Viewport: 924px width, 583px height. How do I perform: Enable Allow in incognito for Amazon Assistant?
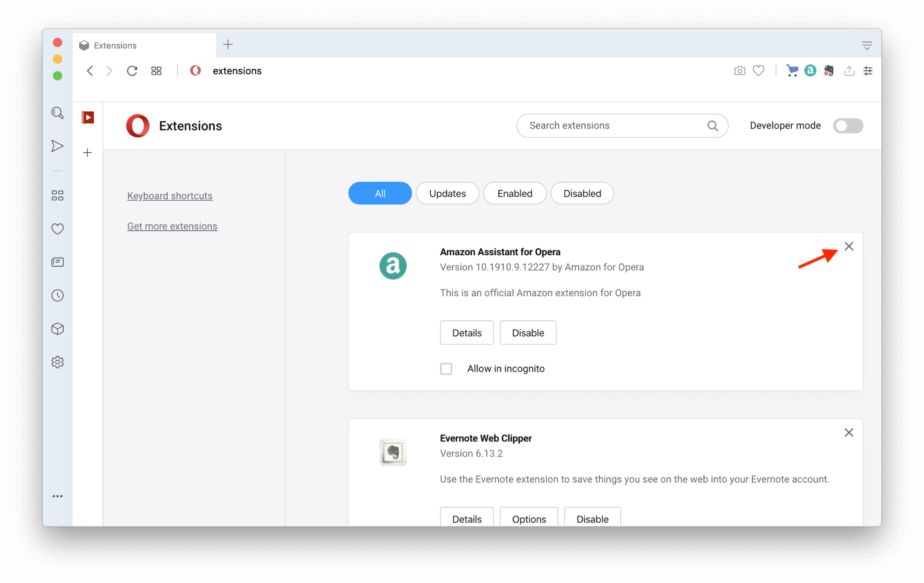tap(446, 368)
